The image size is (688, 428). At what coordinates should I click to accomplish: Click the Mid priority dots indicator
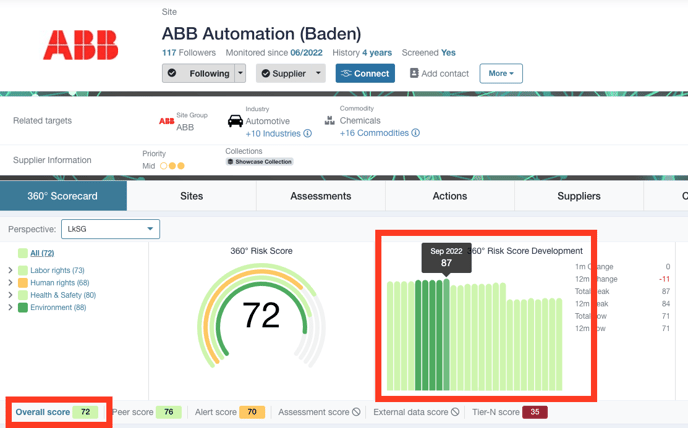tap(172, 166)
